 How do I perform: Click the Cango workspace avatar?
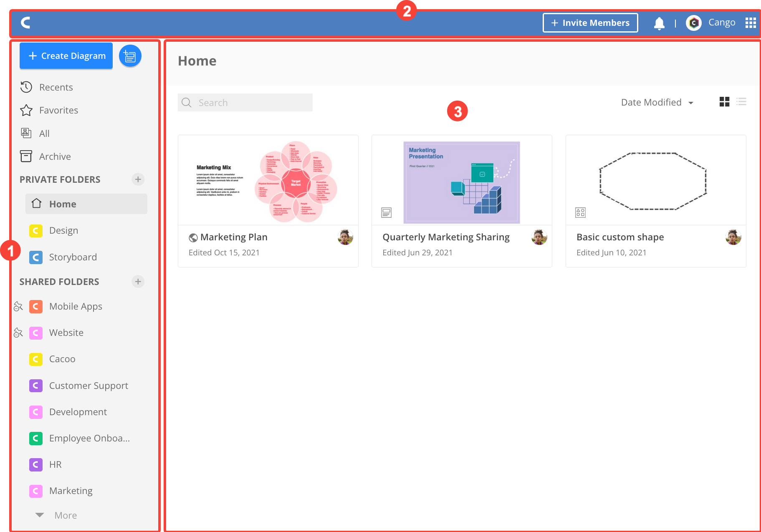coord(694,23)
